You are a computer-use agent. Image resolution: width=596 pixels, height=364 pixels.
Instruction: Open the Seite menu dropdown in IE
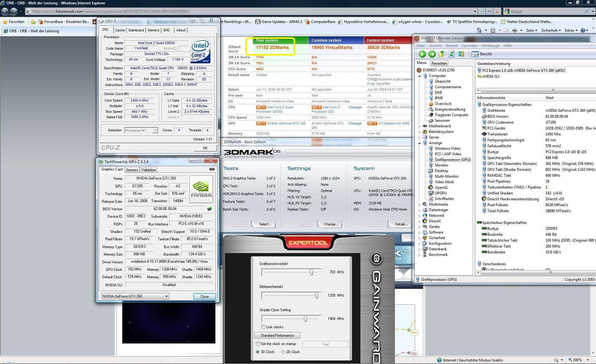532,30
